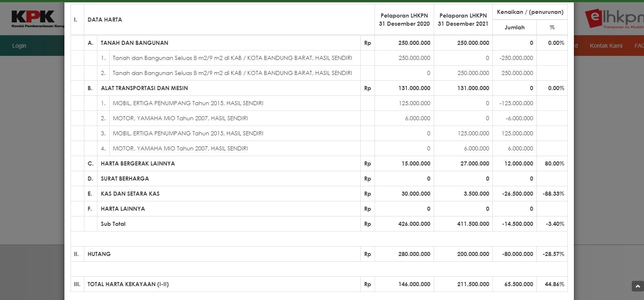This screenshot has width=644, height=300.
Task: Select value 65.500.000 in total row
Action: coord(519,284)
